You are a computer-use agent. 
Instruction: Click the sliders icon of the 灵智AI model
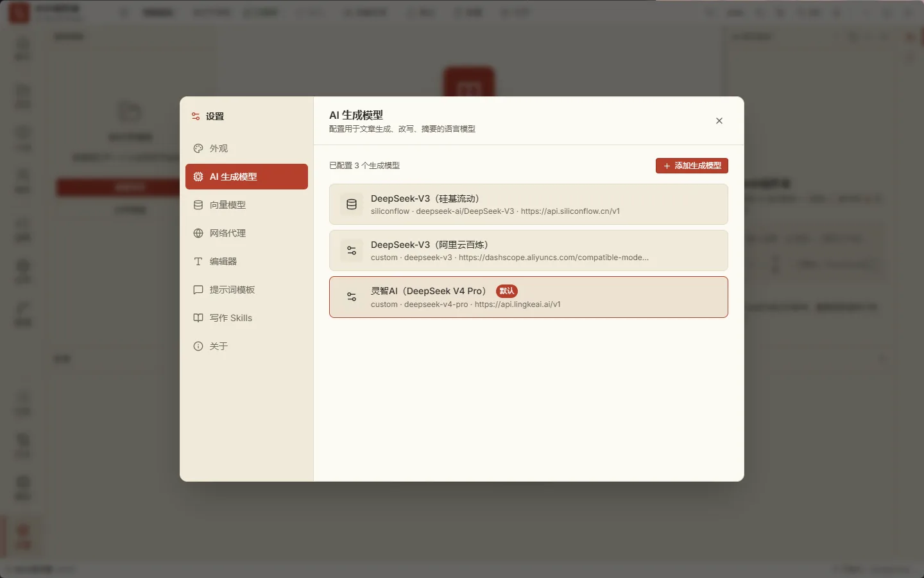point(352,297)
